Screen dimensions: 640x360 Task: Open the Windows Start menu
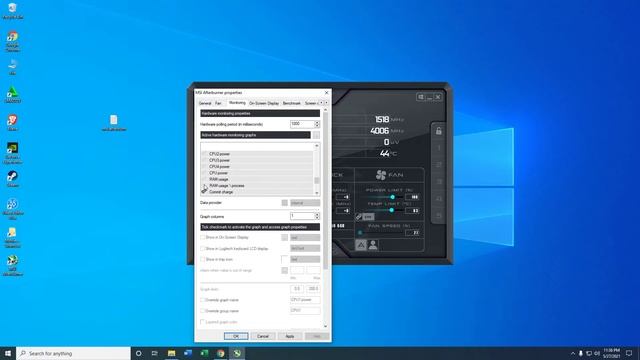pyautogui.click(x=8, y=353)
